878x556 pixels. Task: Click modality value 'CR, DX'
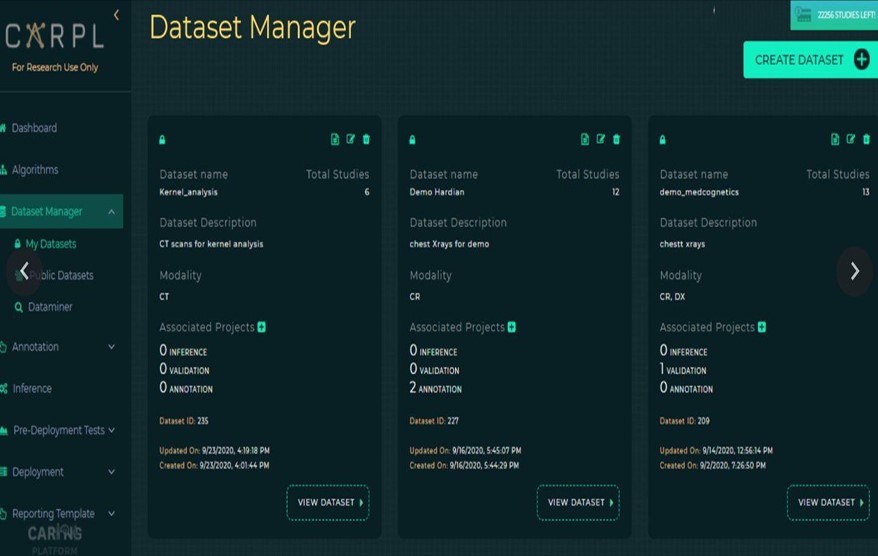(x=672, y=297)
